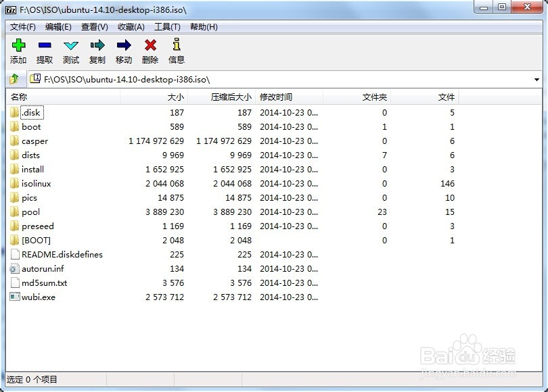
Task: Select the autorun.inf file name
Action: pyautogui.click(x=43, y=269)
